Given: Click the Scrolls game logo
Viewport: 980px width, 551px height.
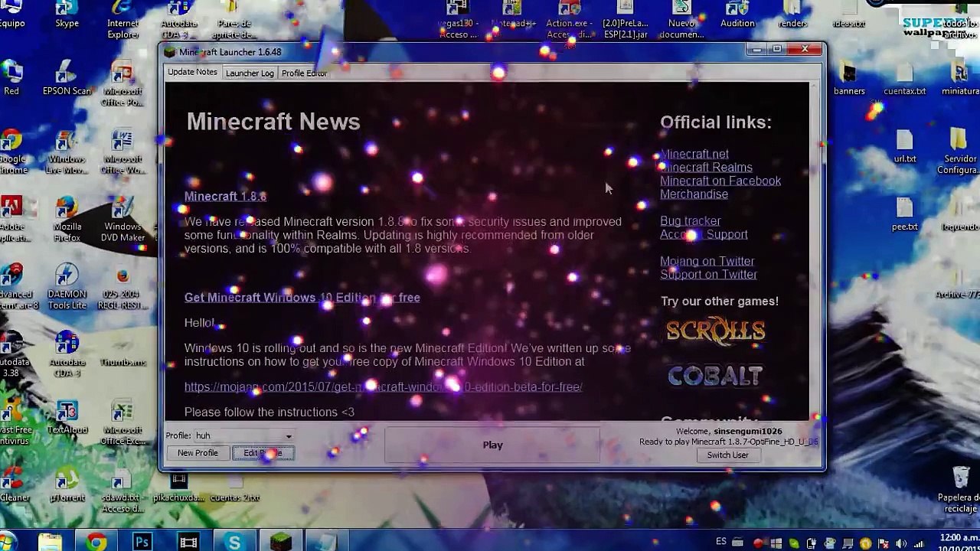Looking at the screenshot, I should (x=715, y=331).
